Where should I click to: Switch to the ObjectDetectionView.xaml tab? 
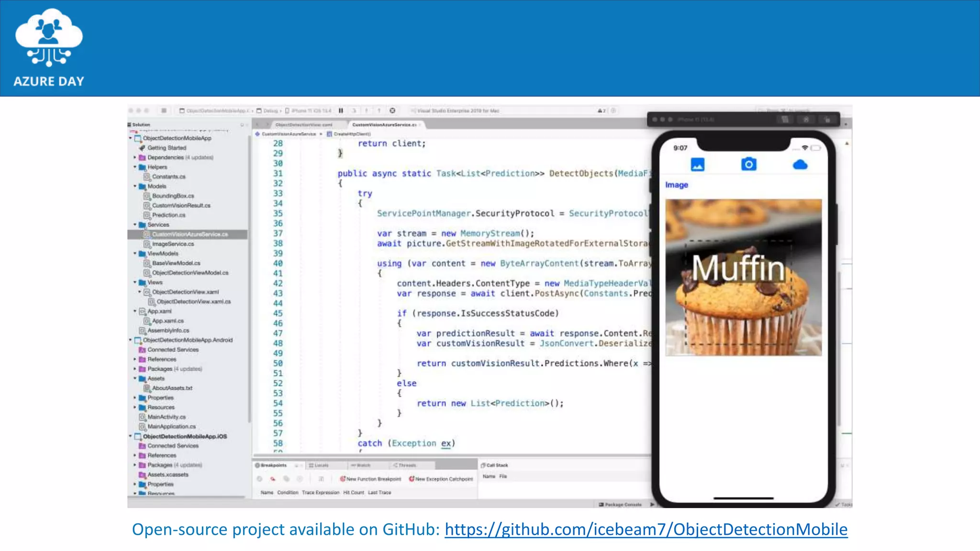click(303, 125)
